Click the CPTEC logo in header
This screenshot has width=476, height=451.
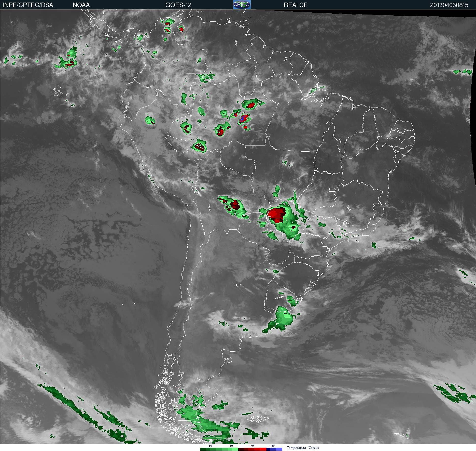click(242, 5)
